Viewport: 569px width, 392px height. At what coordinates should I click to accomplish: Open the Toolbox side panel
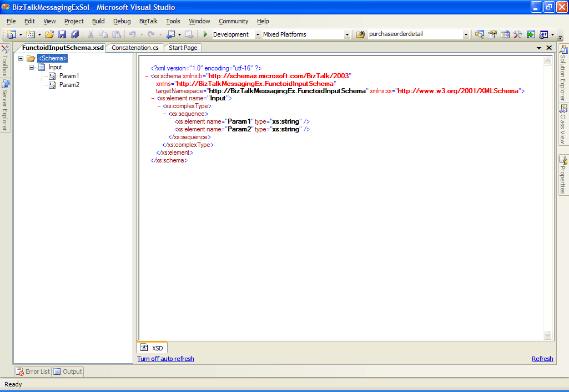pyautogui.click(x=5, y=60)
